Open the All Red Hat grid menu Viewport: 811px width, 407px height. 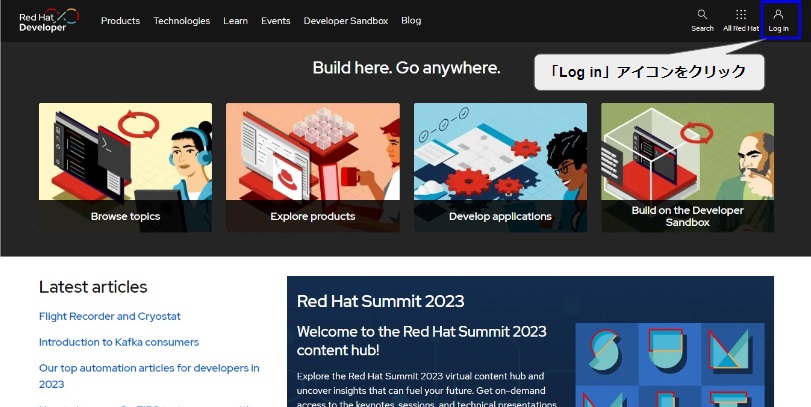coord(741,21)
